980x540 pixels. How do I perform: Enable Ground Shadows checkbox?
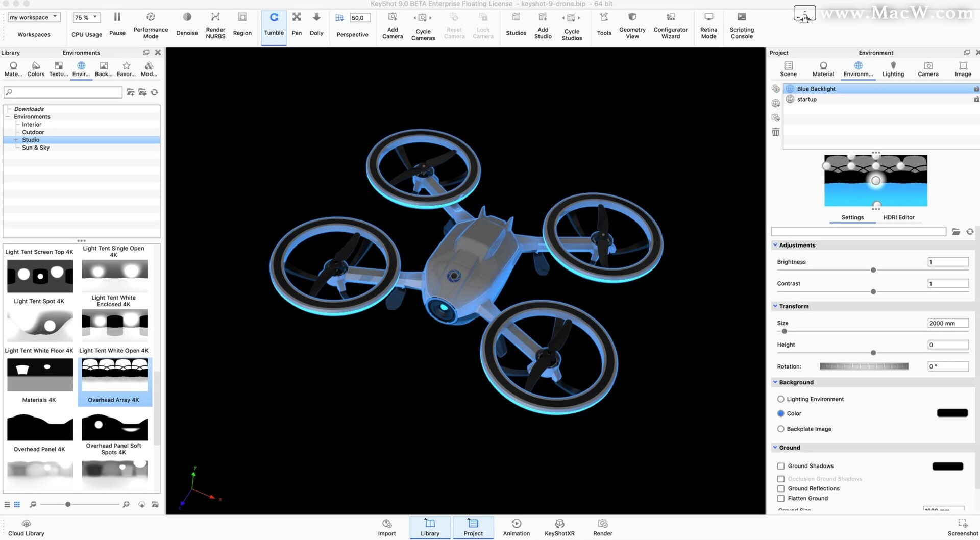[x=780, y=466]
